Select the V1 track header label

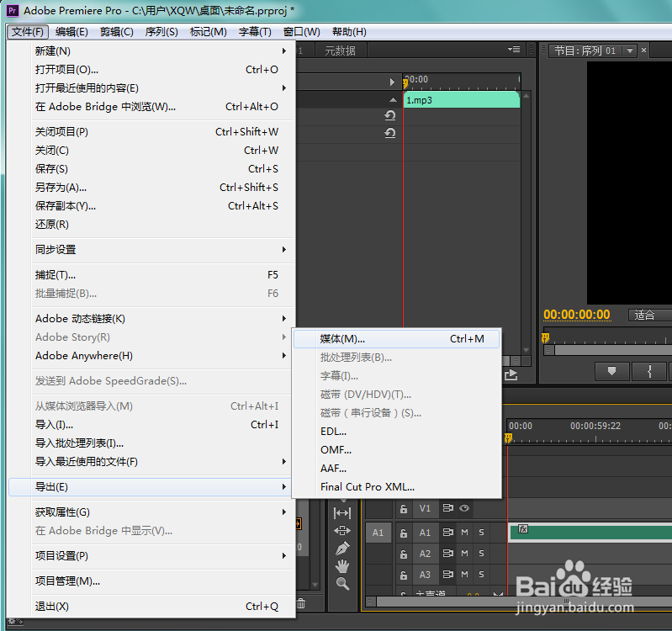pyautogui.click(x=425, y=508)
